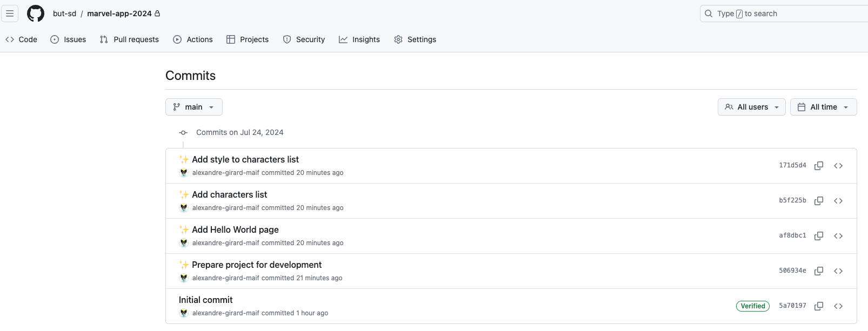Click author name on Add style commit
This screenshot has width=868, height=331.
point(226,173)
